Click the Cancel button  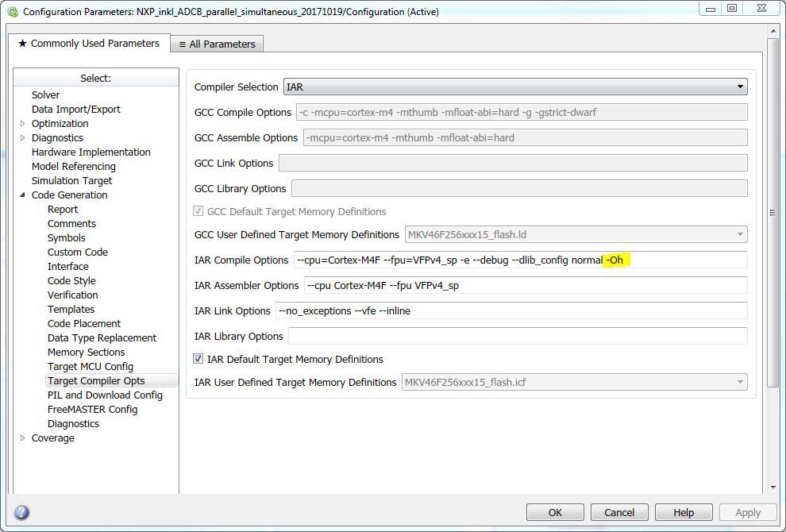[x=619, y=512]
